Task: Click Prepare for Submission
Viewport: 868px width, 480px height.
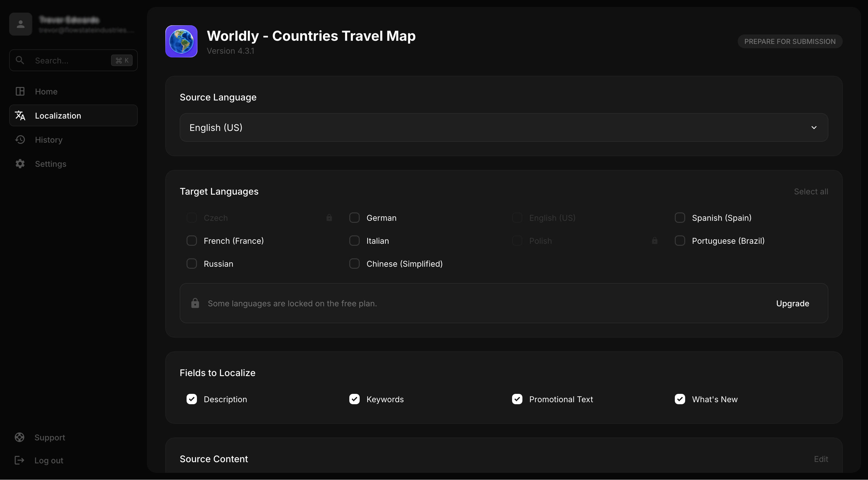Action: click(789, 41)
